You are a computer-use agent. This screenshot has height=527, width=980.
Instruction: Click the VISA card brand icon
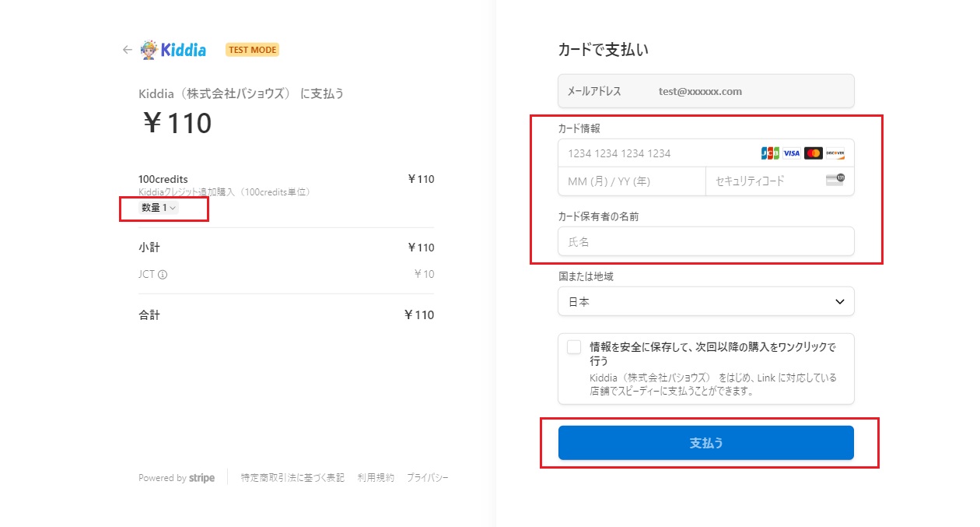click(x=791, y=153)
